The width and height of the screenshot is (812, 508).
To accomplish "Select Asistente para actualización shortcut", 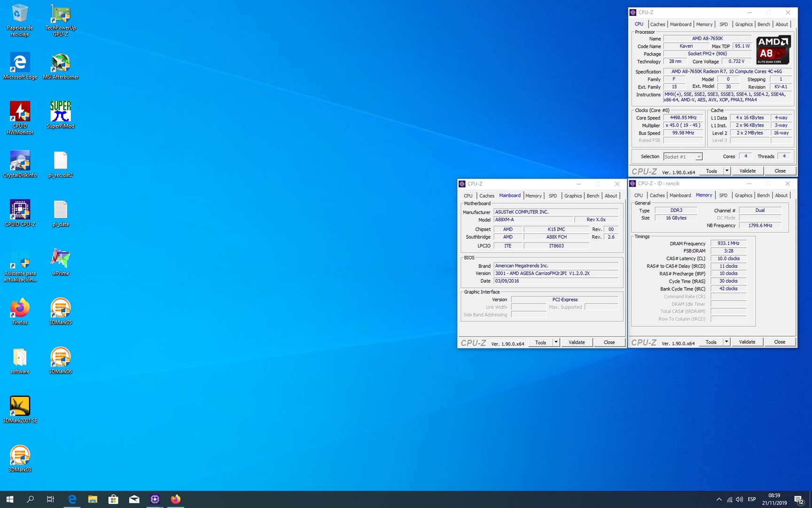I will [x=20, y=266].
